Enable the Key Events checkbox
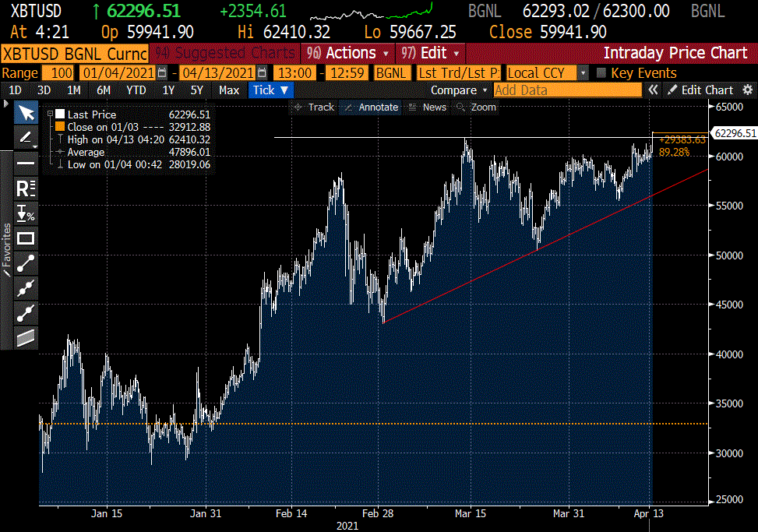 coord(601,73)
